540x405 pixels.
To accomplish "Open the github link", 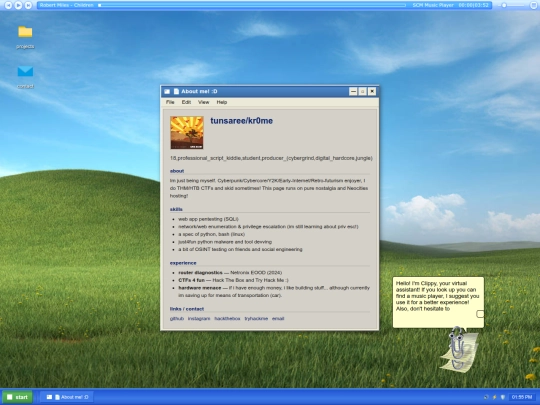I will [x=177, y=319].
